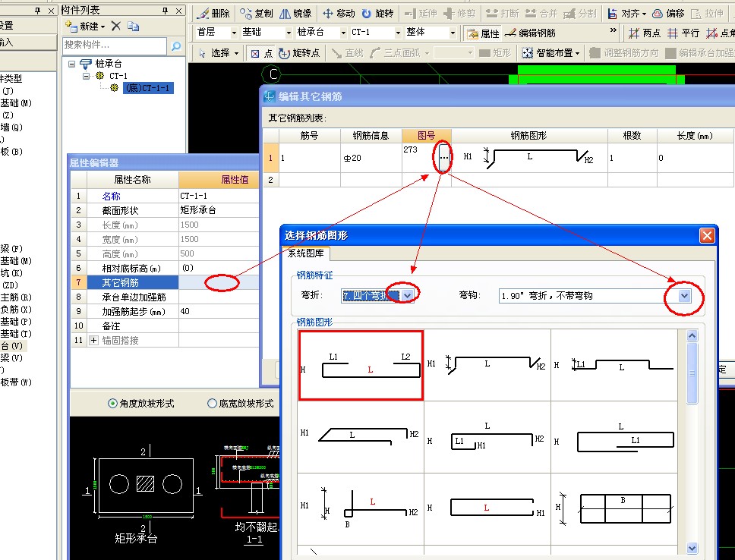Open the 基础 category dropdown

coord(289,33)
